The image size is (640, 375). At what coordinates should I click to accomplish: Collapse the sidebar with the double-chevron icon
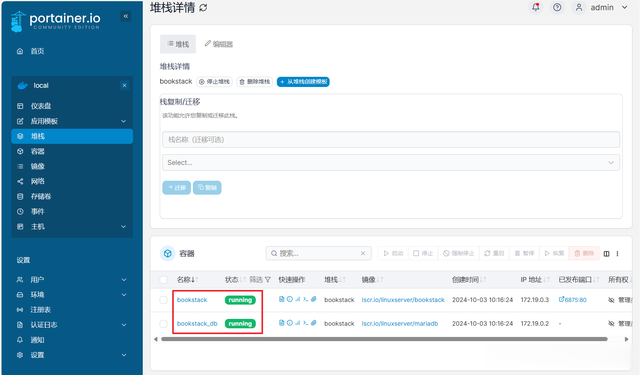pyautogui.click(x=126, y=16)
